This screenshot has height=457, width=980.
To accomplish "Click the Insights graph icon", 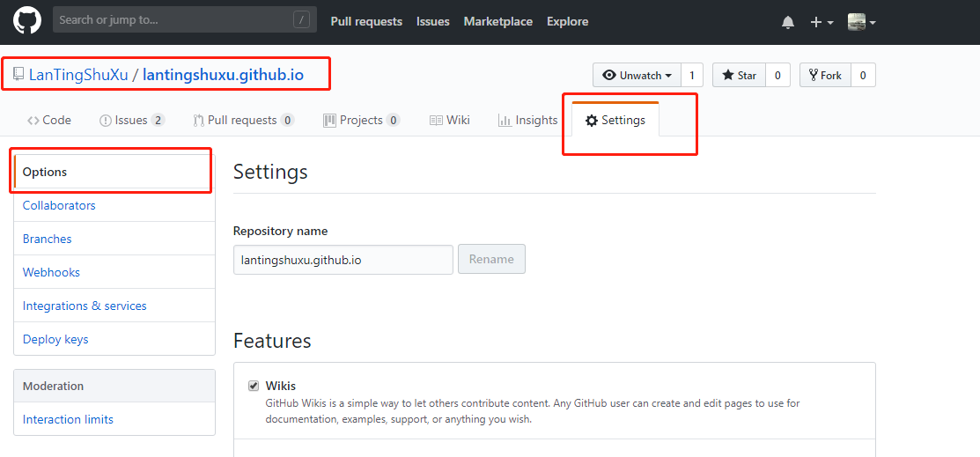I will [505, 120].
